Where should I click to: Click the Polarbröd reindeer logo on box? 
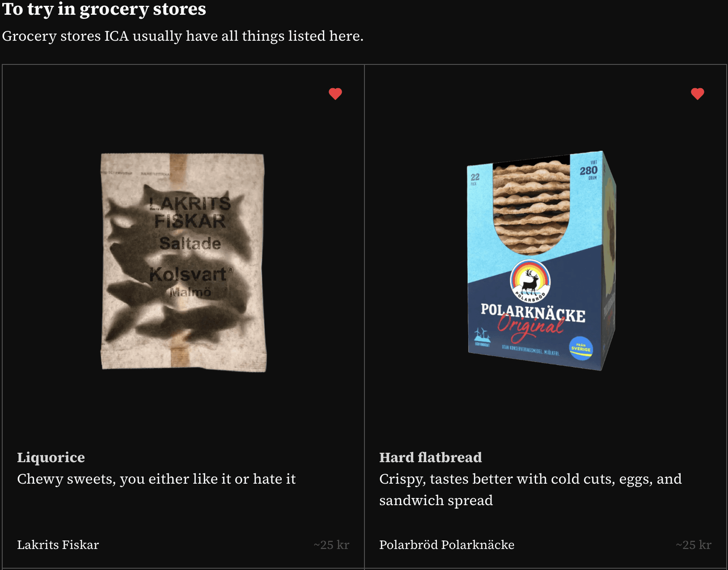point(530,281)
